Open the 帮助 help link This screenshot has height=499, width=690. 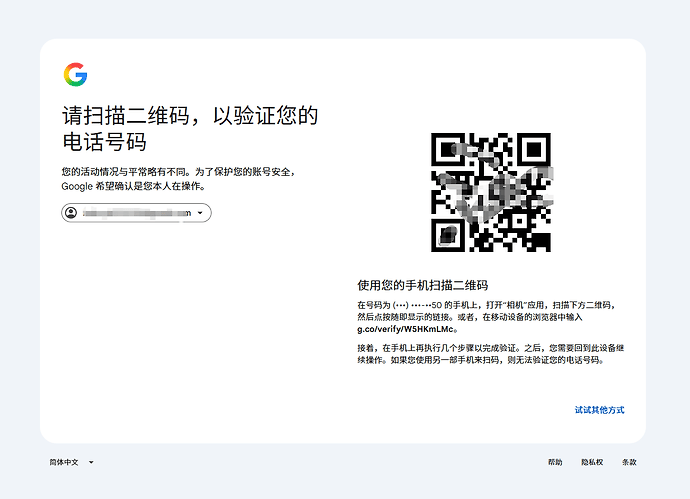click(555, 462)
